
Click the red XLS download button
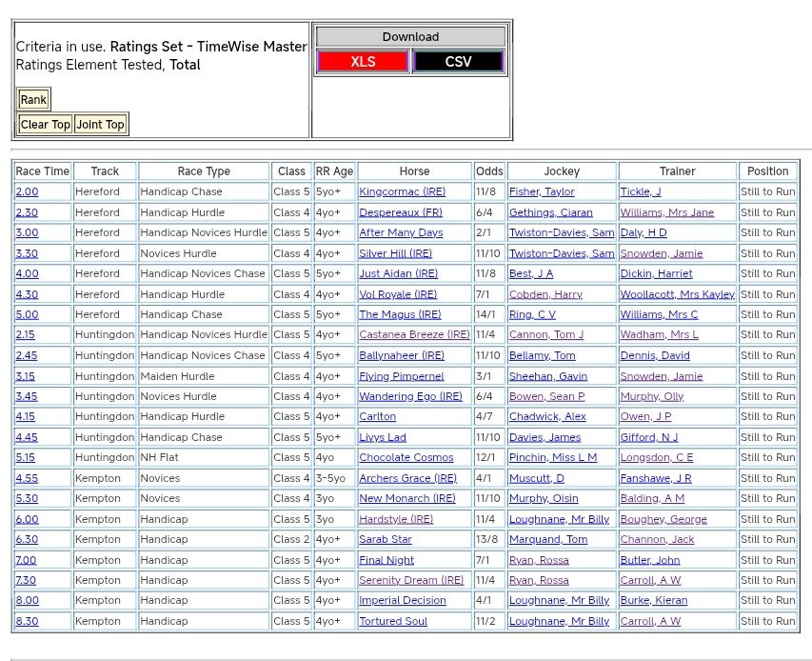[x=363, y=62]
